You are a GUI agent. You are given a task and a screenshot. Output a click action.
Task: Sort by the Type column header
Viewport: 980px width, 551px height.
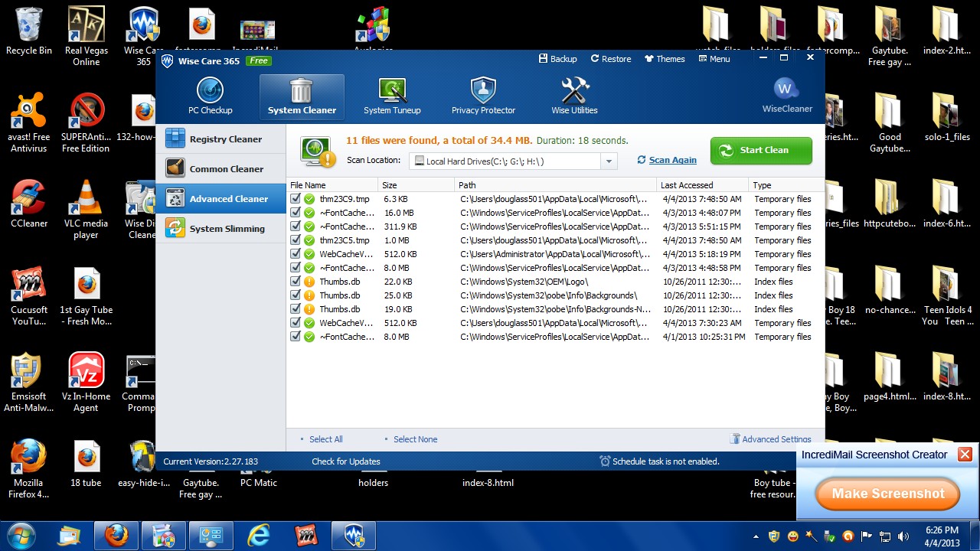point(786,185)
